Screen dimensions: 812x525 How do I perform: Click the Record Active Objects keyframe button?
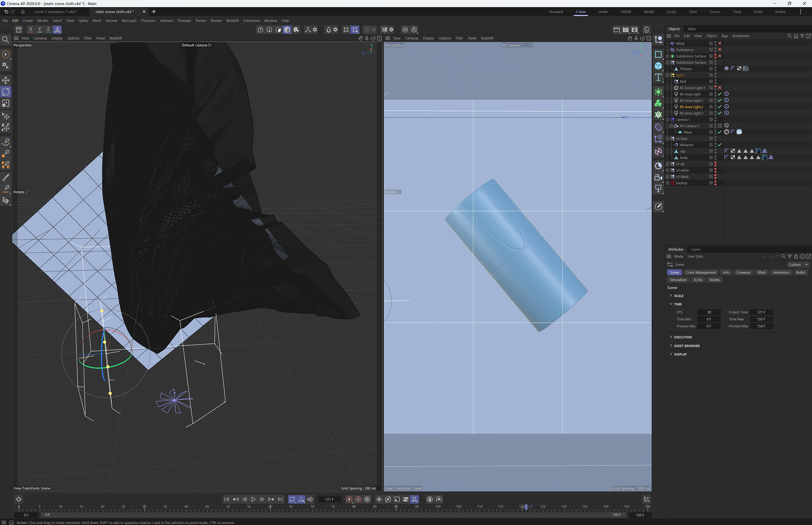coord(349,499)
